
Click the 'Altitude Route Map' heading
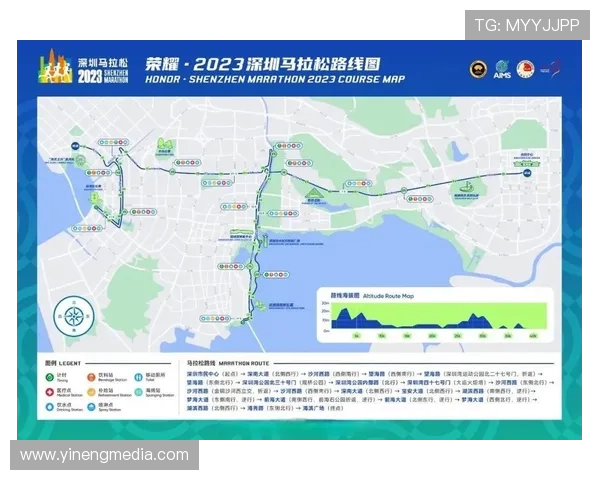(x=388, y=296)
